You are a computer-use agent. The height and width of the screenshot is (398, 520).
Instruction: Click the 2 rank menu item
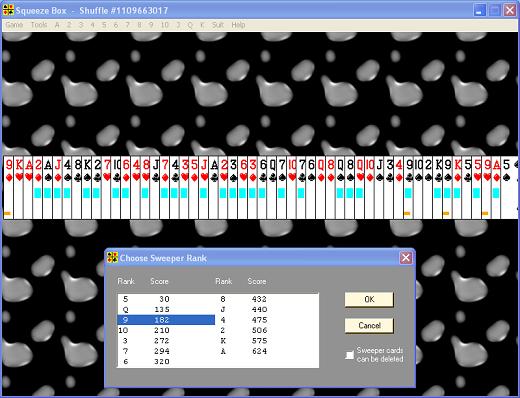click(69, 25)
